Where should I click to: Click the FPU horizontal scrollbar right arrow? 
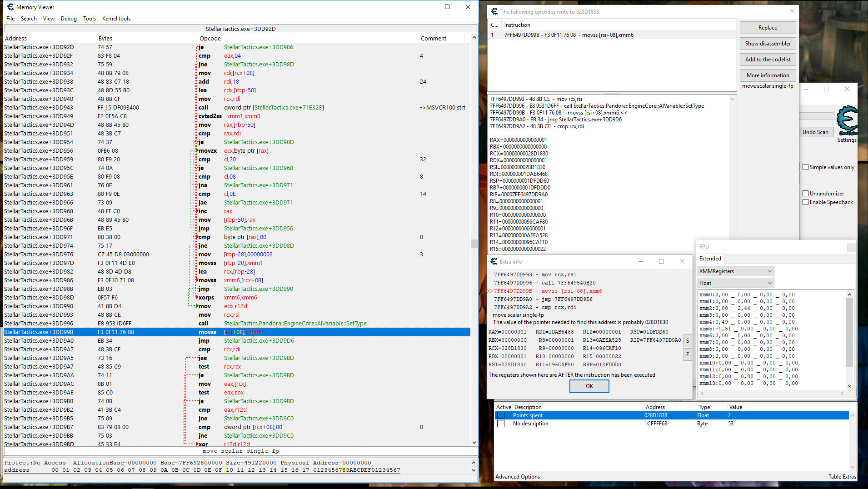[x=842, y=393]
